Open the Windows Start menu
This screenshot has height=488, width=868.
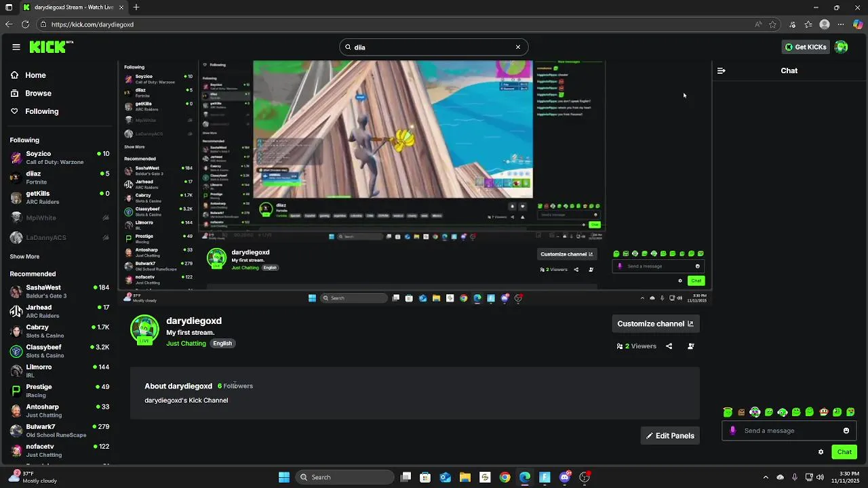tap(284, 477)
